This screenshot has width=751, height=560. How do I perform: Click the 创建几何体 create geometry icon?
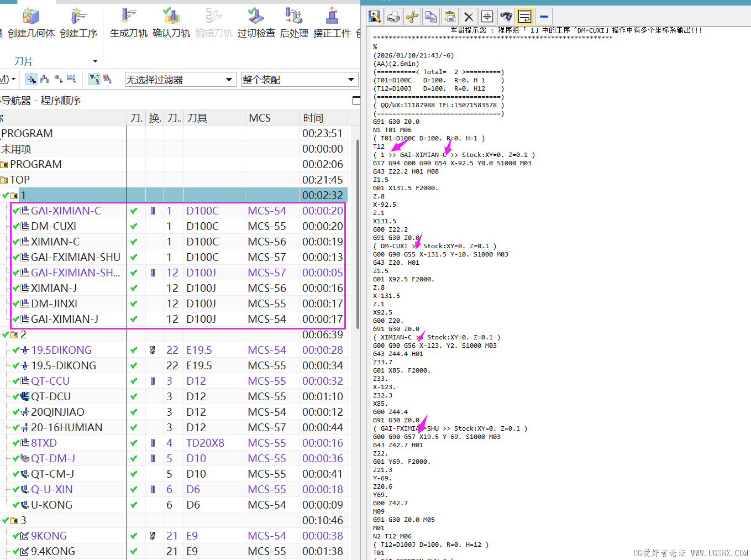pyautogui.click(x=31, y=17)
